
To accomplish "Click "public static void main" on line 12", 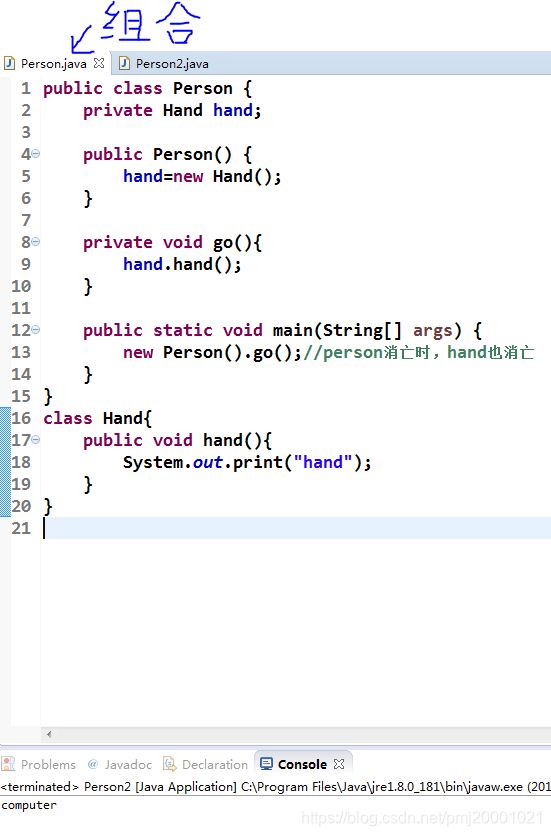I will (x=197, y=331).
